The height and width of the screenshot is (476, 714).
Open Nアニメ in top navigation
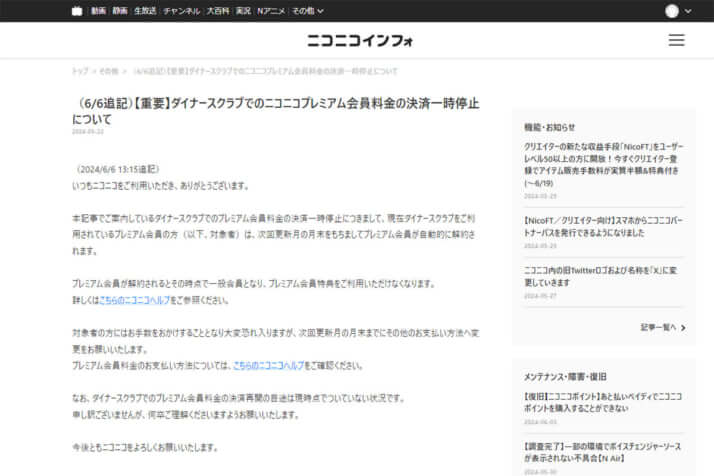click(x=271, y=11)
